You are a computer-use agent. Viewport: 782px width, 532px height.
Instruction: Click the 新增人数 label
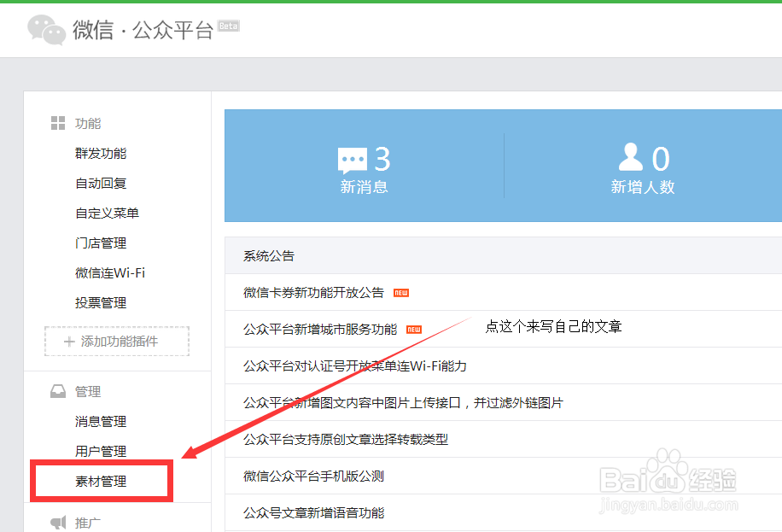(643, 187)
